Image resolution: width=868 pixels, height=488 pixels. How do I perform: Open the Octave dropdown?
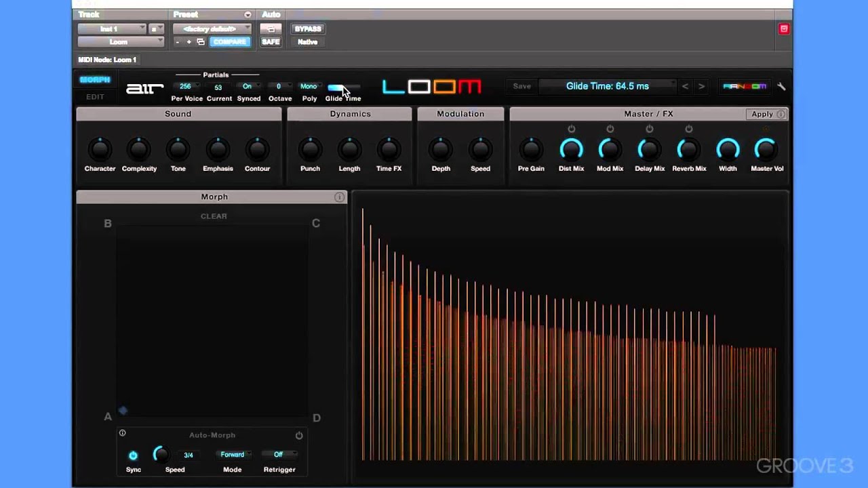pos(279,86)
